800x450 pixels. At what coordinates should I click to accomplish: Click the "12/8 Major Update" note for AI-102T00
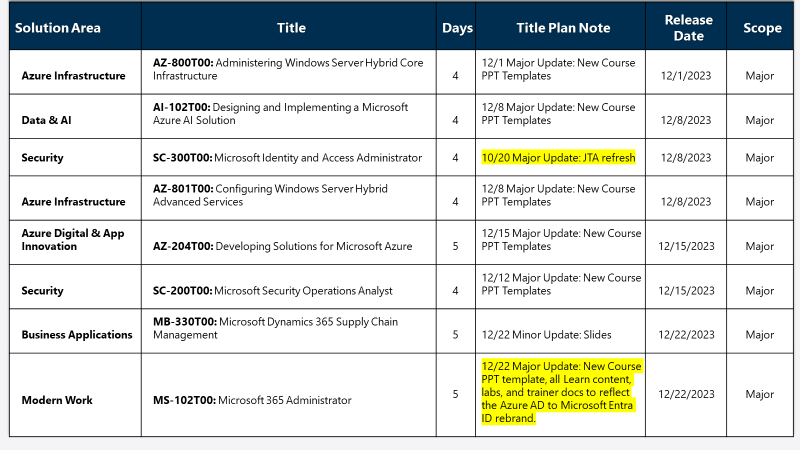pyautogui.click(x=559, y=114)
